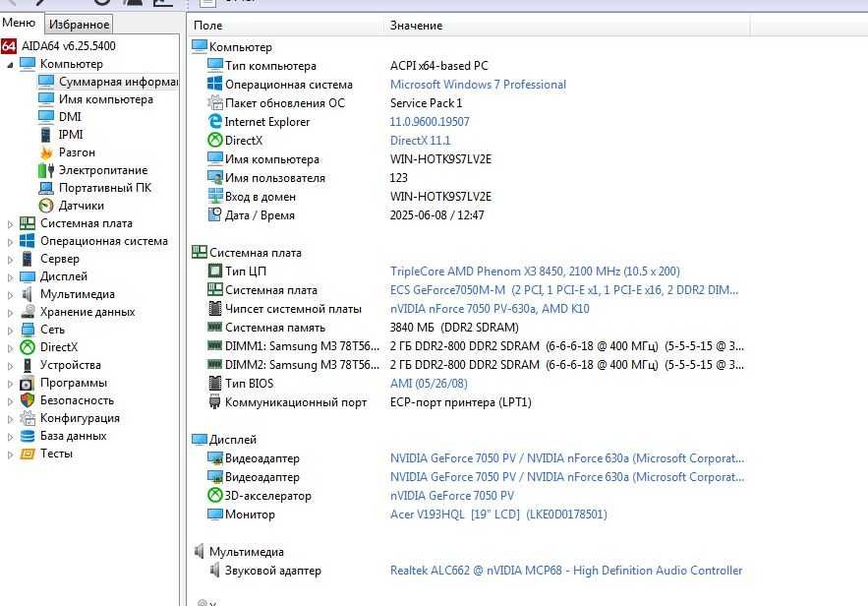Click the Операционная система Windows icon in tree

(x=28, y=241)
